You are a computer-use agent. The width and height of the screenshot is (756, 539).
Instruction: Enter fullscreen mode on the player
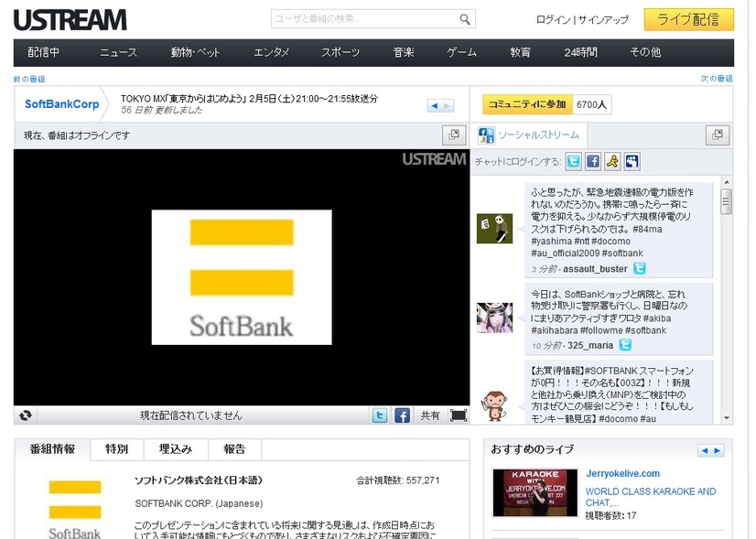tap(459, 415)
